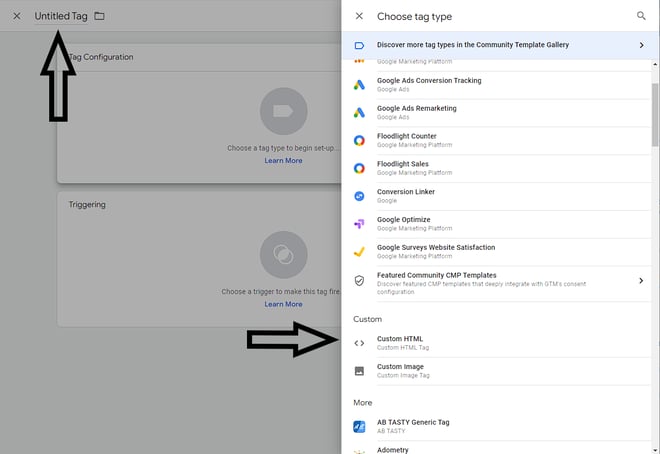
Task: Choose the Google Optimize tag type
Action: point(497,224)
